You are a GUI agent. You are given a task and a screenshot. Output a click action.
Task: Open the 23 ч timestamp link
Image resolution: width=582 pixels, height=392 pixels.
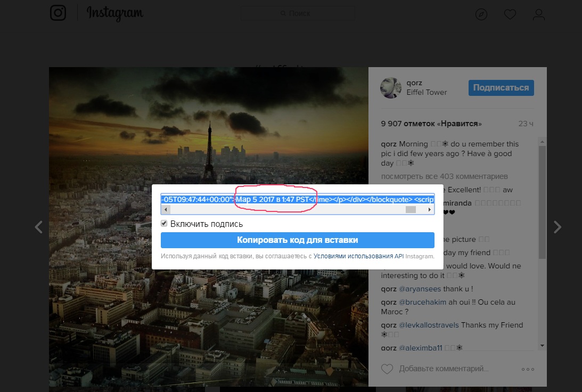coord(526,124)
